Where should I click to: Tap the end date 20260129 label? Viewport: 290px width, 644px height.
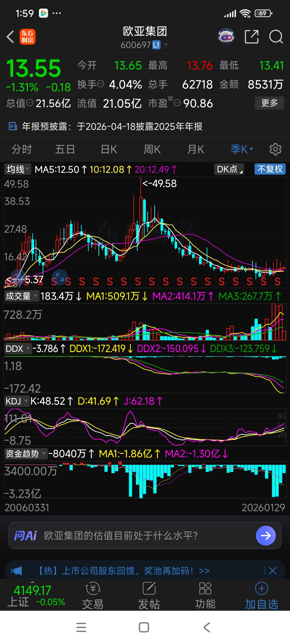(x=263, y=508)
